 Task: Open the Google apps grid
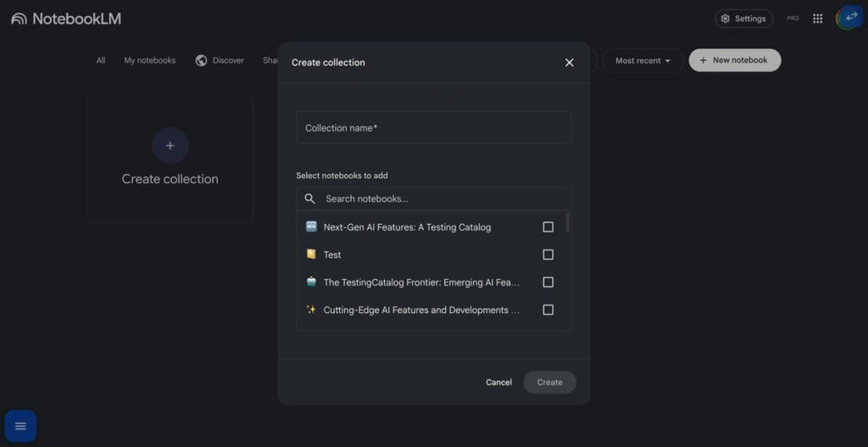click(818, 19)
